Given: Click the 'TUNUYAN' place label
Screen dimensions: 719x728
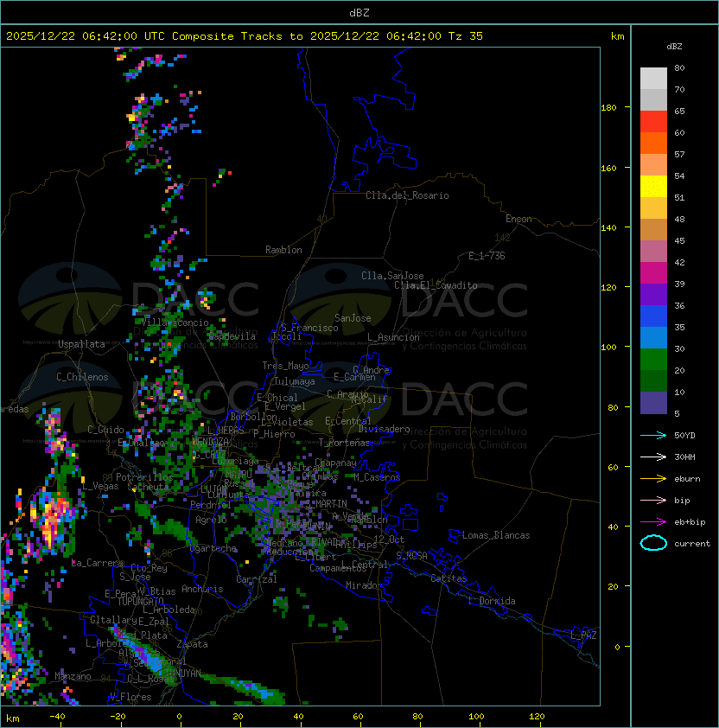Looking at the screenshot, I should [183, 674].
